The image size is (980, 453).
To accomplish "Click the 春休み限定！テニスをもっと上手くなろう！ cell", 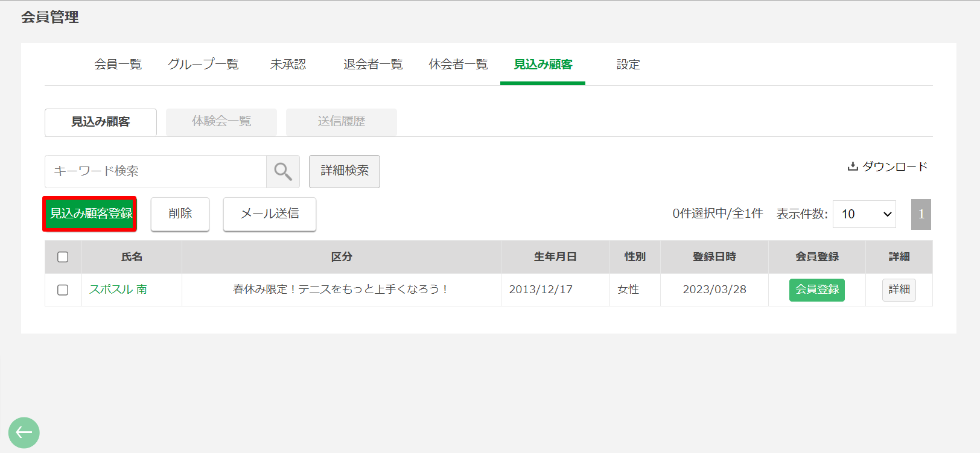I will (342, 290).
